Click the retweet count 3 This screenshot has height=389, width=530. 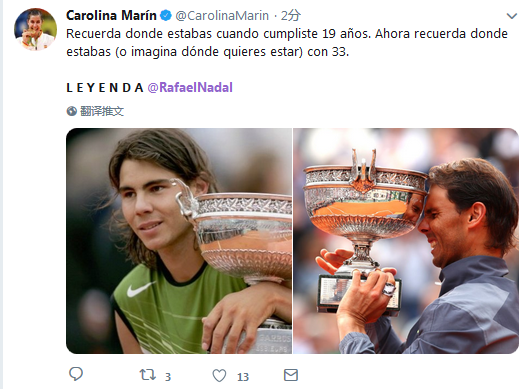pos(168,376)
